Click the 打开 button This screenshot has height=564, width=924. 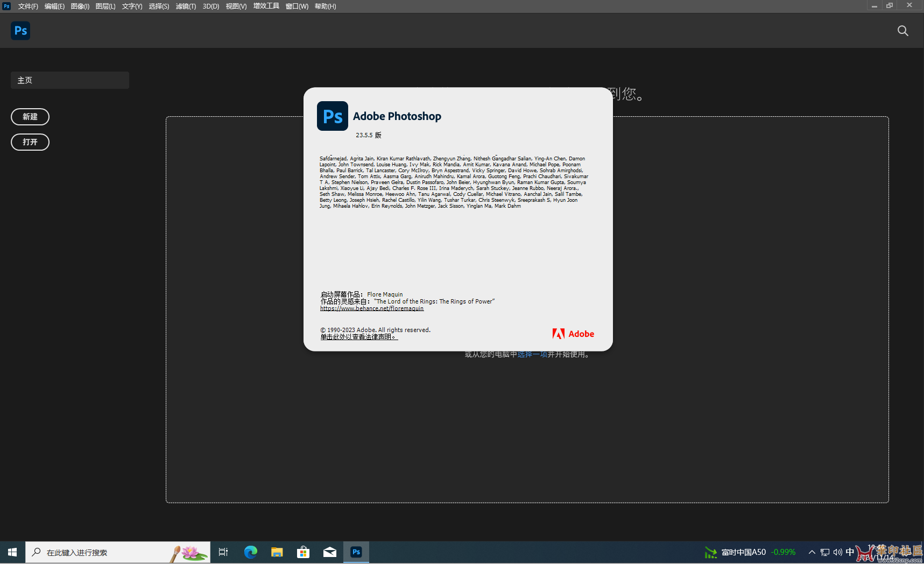click(30, 142)
